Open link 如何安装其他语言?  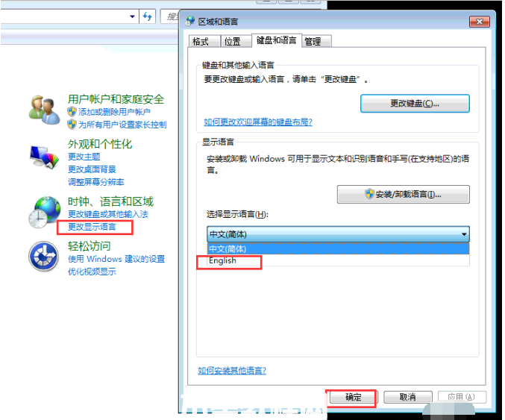click(232, 371)
